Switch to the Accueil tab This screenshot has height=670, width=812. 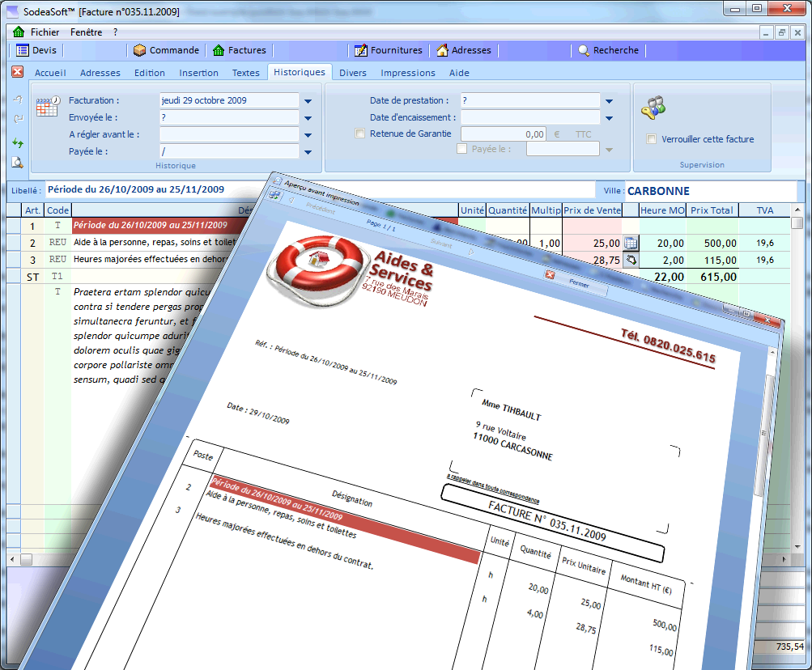tap(50, 73)
